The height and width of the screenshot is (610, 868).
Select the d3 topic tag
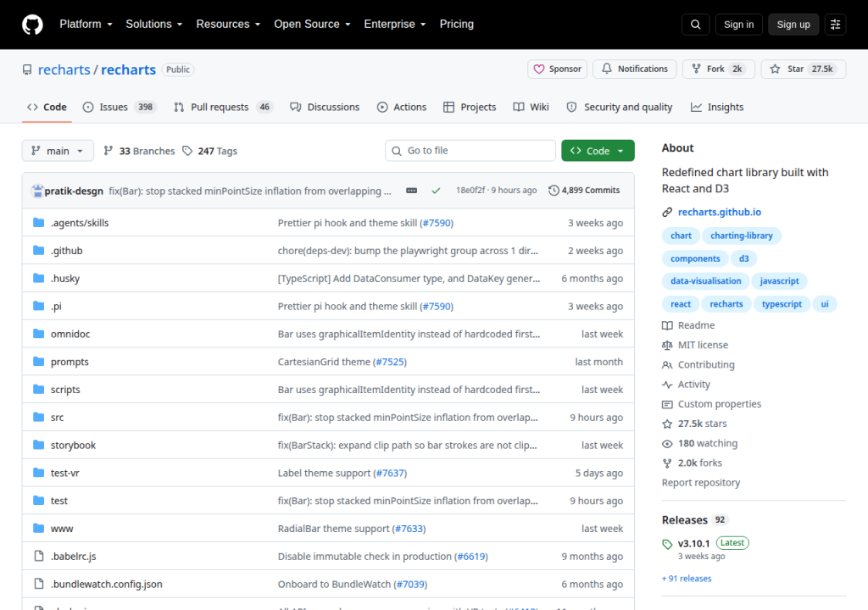(743, 259)
